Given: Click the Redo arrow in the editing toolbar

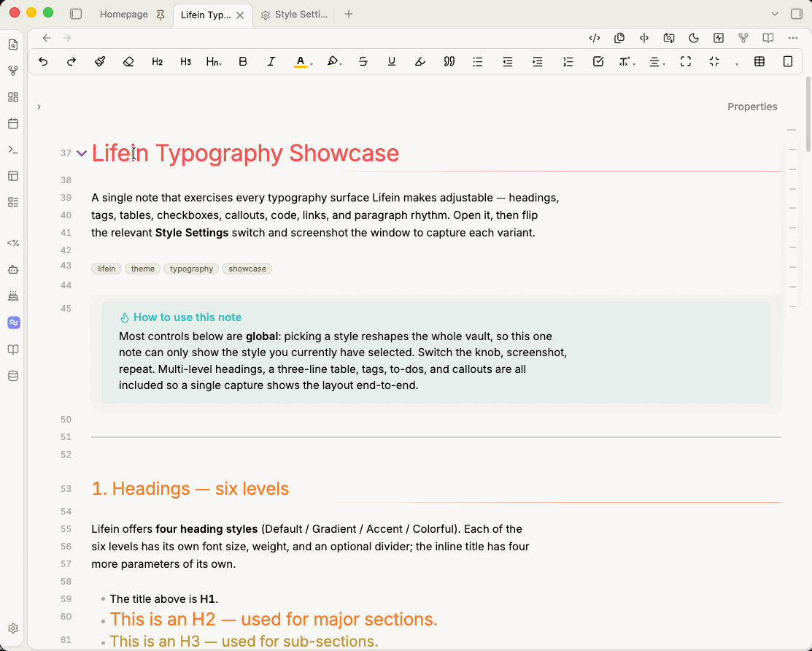Looking at the screenshot, I should pos(71,61).
